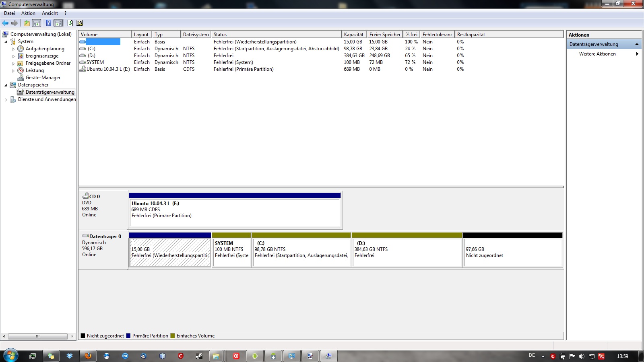The height and width of the screenshot is (362, 644).
Task: Click the blue help question mark icon
Action: tap(48, 23)
